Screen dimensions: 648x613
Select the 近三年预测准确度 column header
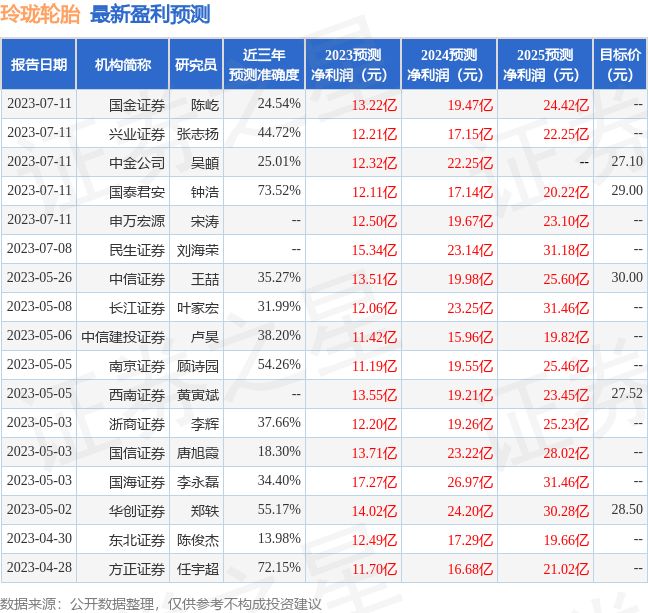click(264, 64)
